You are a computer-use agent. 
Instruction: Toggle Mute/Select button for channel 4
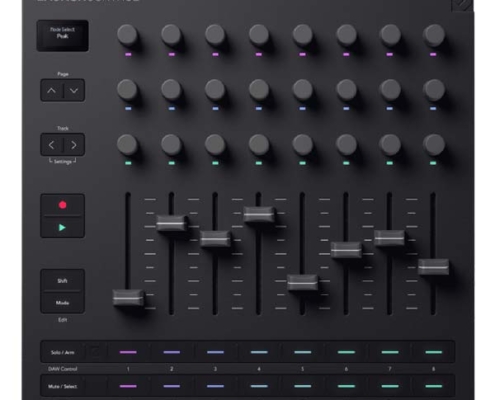259,386
